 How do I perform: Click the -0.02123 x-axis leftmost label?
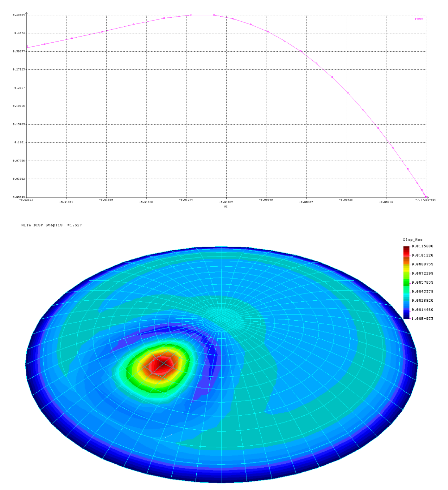26,200
